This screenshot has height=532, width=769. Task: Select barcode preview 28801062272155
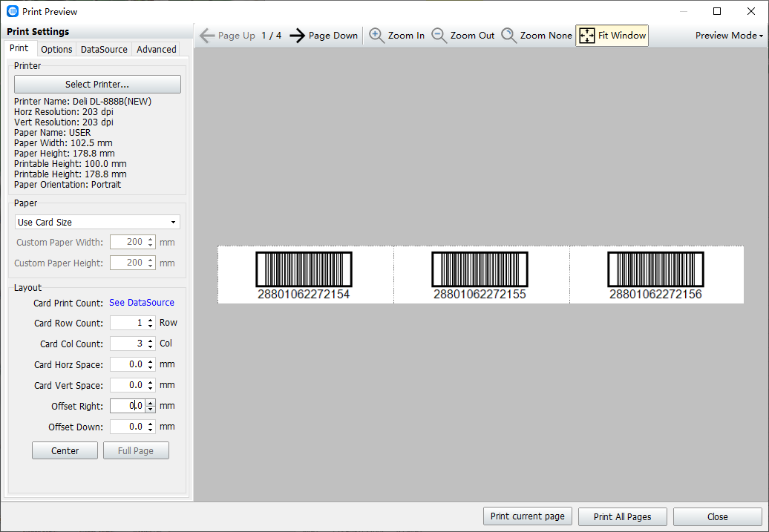point(480,275)
